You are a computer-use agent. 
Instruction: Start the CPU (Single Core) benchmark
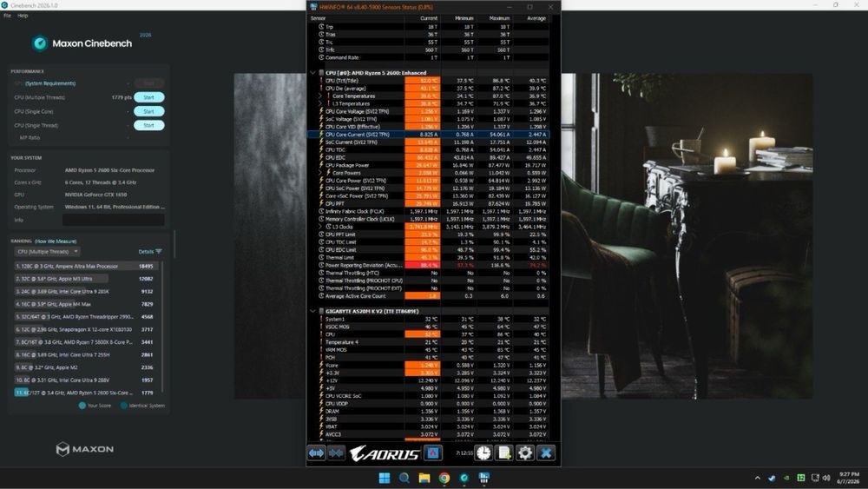[x=149, y=111]
